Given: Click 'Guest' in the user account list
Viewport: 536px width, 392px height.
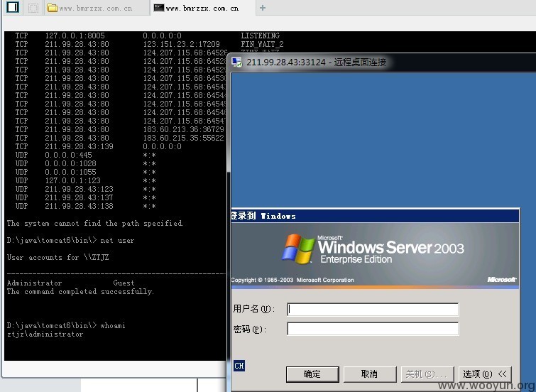Looking at the screenshot, I should click(x=124, y=283).
